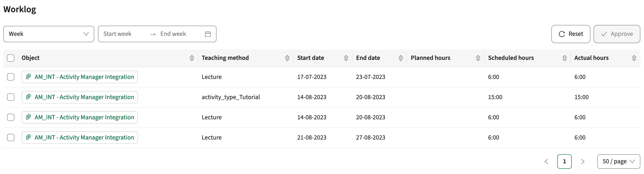Image resolution: width=644 pixels, height=174 pixels.
Task: Click the Approve button
Action: [617, 34]
